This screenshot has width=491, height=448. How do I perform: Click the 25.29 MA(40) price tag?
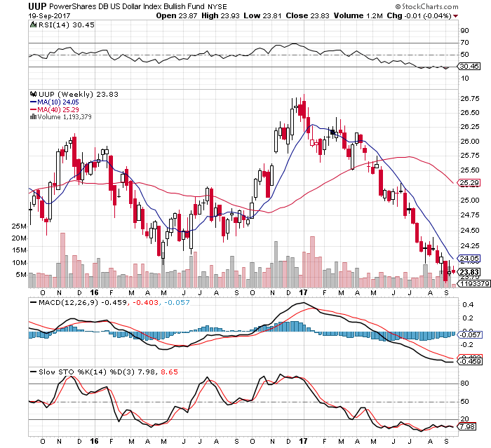coord(469,182)
